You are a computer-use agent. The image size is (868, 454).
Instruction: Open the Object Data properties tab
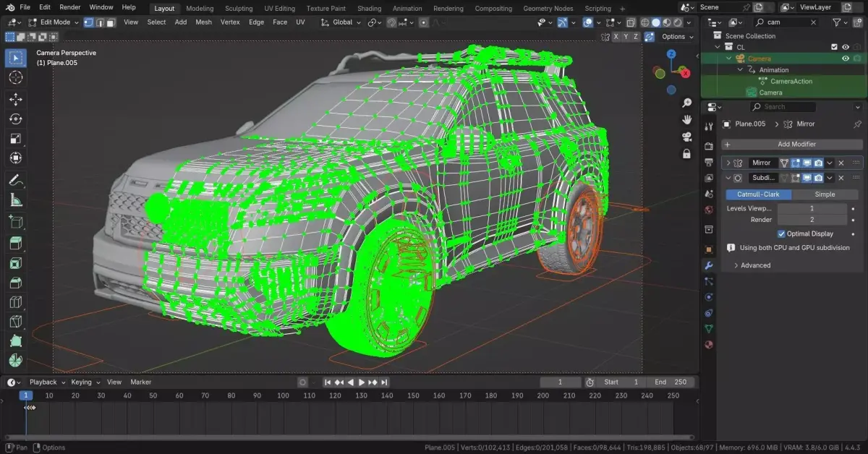(x=709, y=328)
